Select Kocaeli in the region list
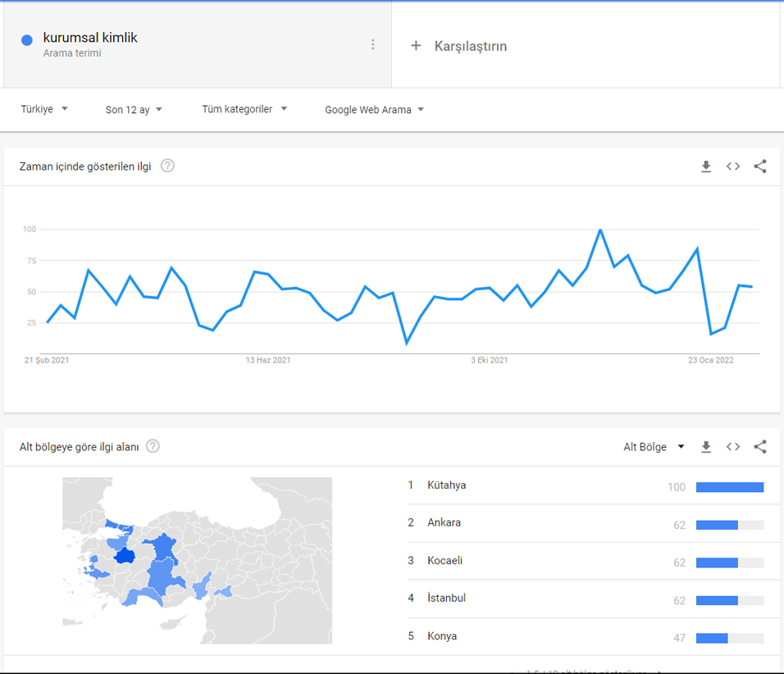784x674 pixels. pyautogui.click(x=445, y=561)
